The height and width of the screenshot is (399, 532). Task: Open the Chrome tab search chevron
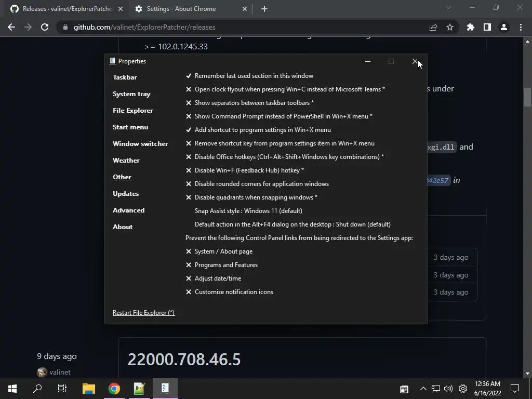[448, 7]
